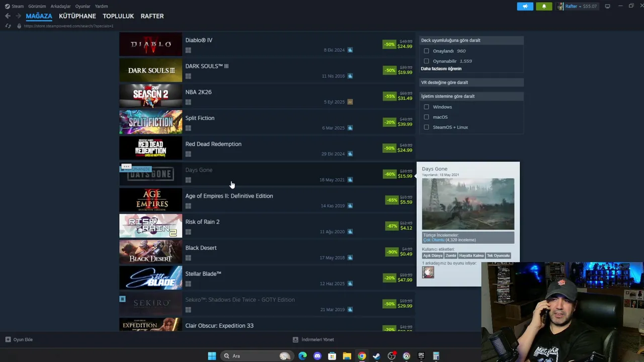644x362 pixels.
Task: Click the Tek Oyunculu tag
Action: pyautogui.click(x=498, y=255)
